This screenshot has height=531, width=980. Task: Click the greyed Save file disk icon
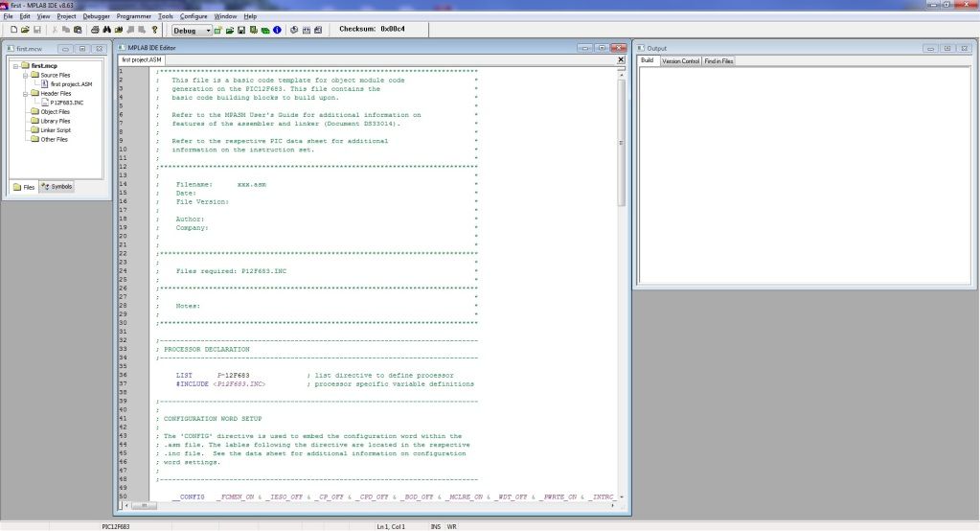[x=36, y=30]
